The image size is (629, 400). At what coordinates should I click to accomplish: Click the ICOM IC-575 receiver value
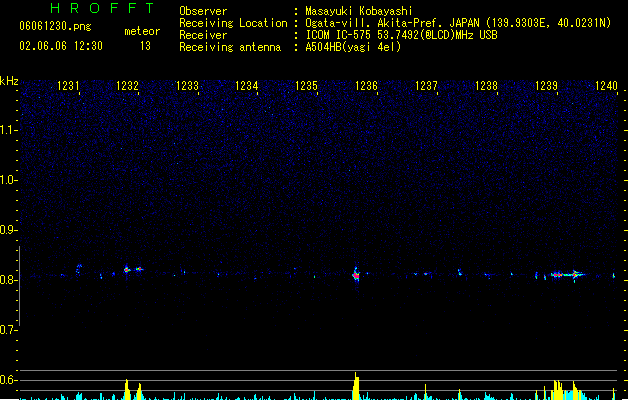click(x=402, y=35)
